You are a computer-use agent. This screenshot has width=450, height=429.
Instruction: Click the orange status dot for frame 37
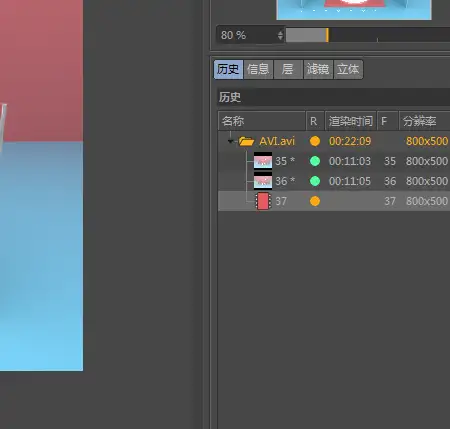coord(315,201)
